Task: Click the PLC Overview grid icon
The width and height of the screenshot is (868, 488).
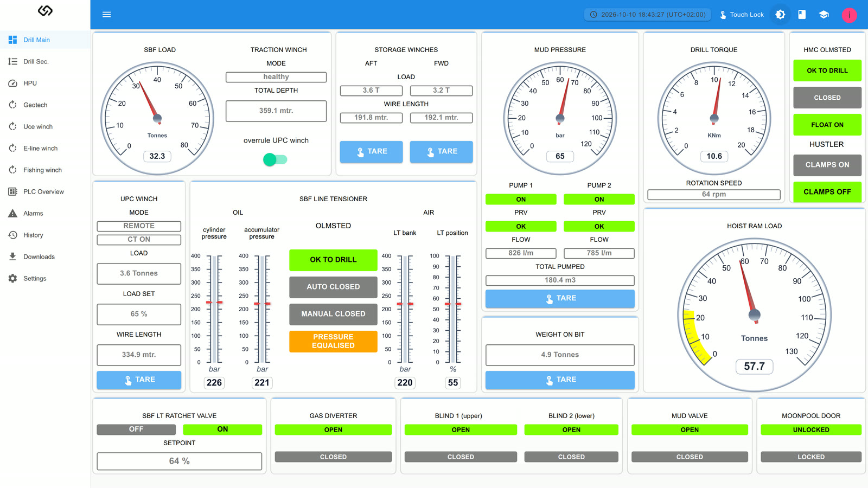Action: [x=12, y=191]
